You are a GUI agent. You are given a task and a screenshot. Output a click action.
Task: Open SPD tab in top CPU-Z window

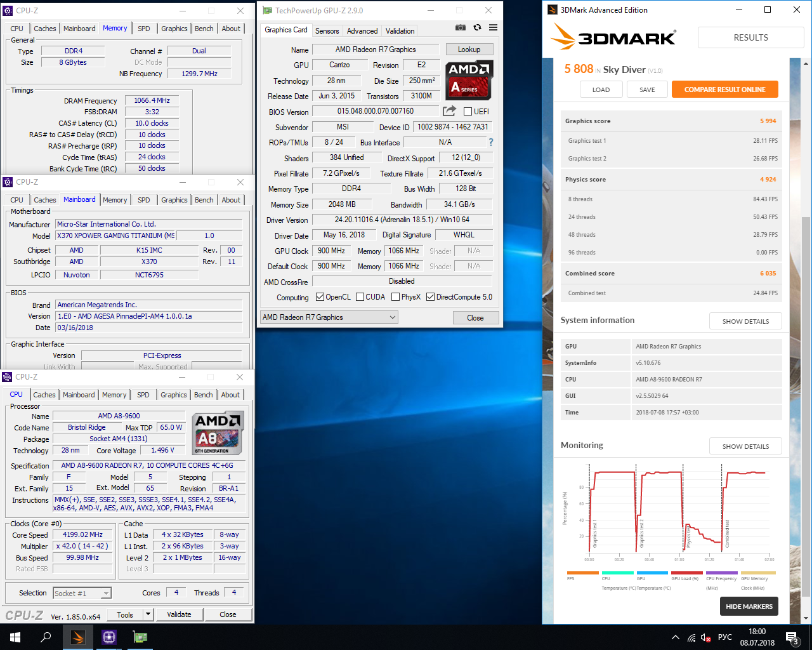pos(144,29)
